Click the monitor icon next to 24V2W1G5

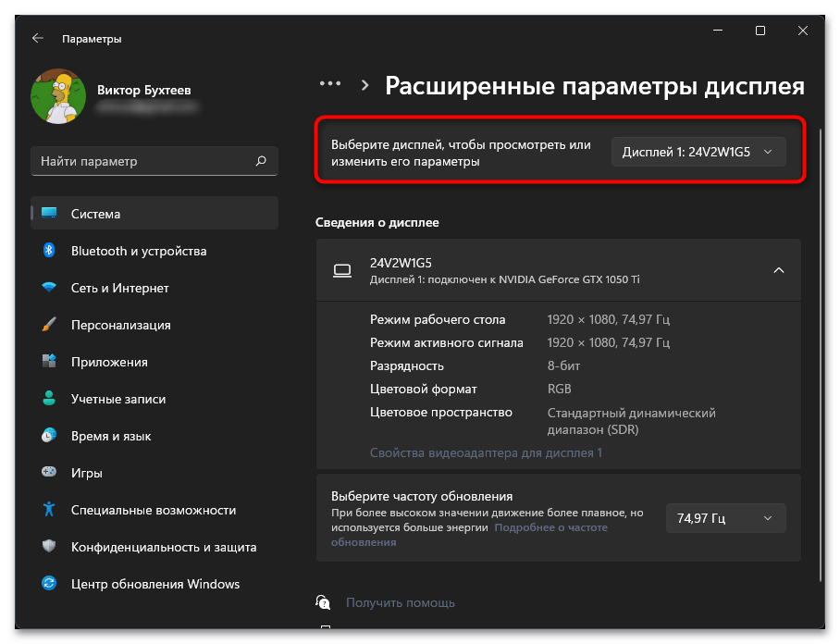pos(342,270)
